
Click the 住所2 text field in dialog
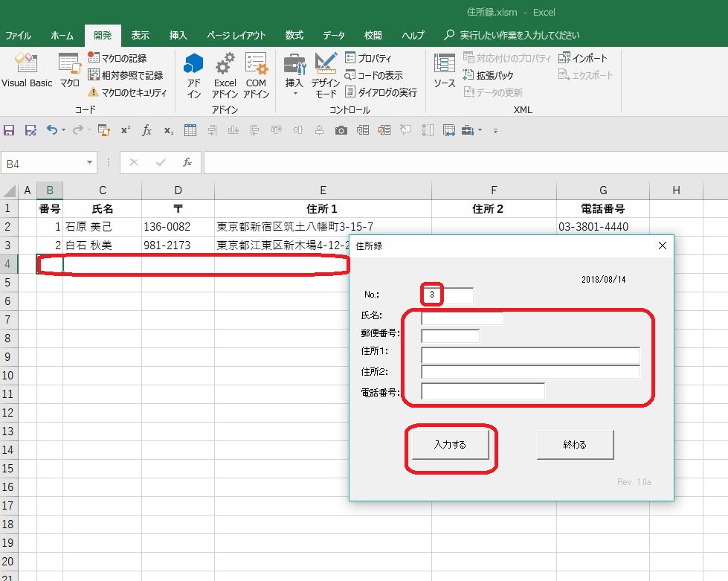(x=530, y=372)
